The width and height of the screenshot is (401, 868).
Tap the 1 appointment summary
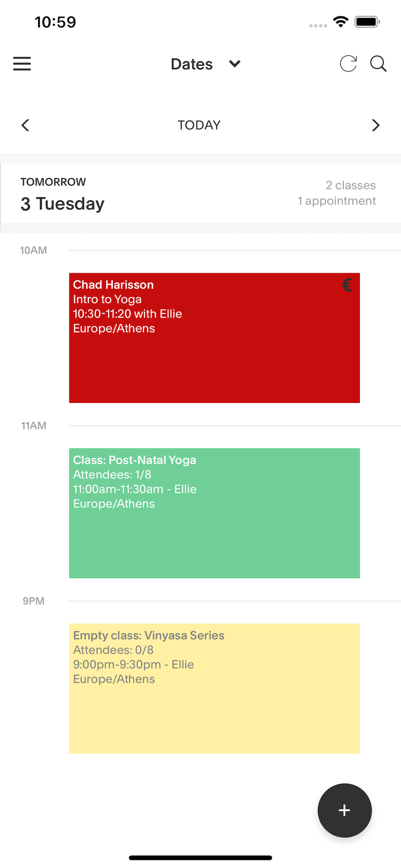336,201
